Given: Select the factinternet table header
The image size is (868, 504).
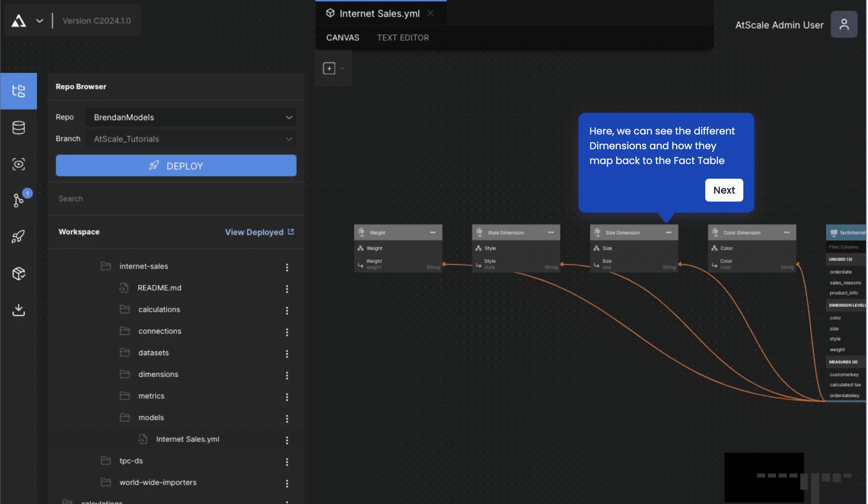Looking at the screenshot, I should click(x=846, y=233).
